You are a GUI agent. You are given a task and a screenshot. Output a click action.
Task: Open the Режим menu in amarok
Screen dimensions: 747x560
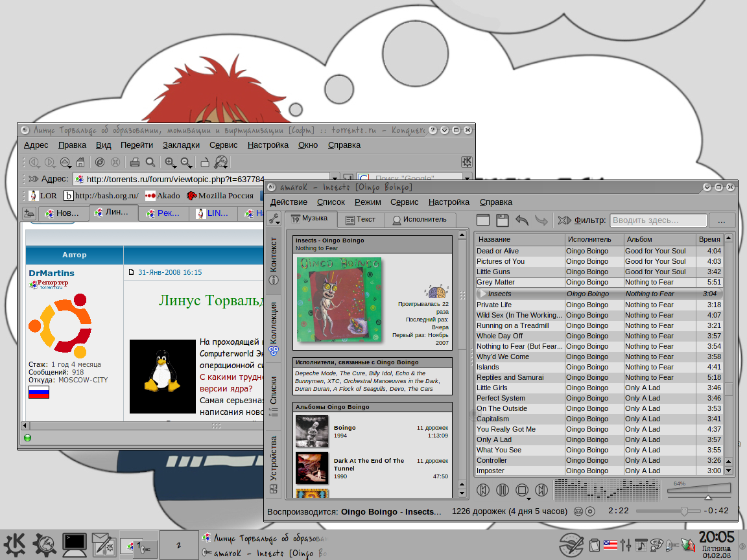point(368,202)
